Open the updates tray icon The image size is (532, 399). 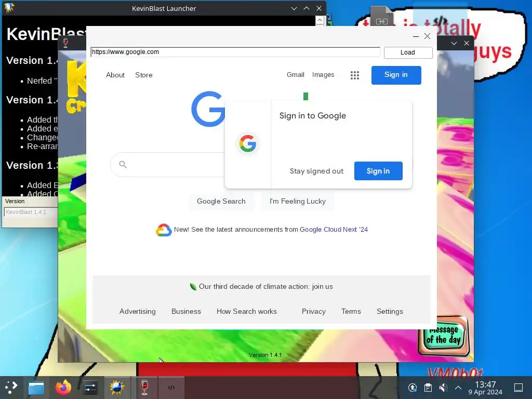coord(412,388)
